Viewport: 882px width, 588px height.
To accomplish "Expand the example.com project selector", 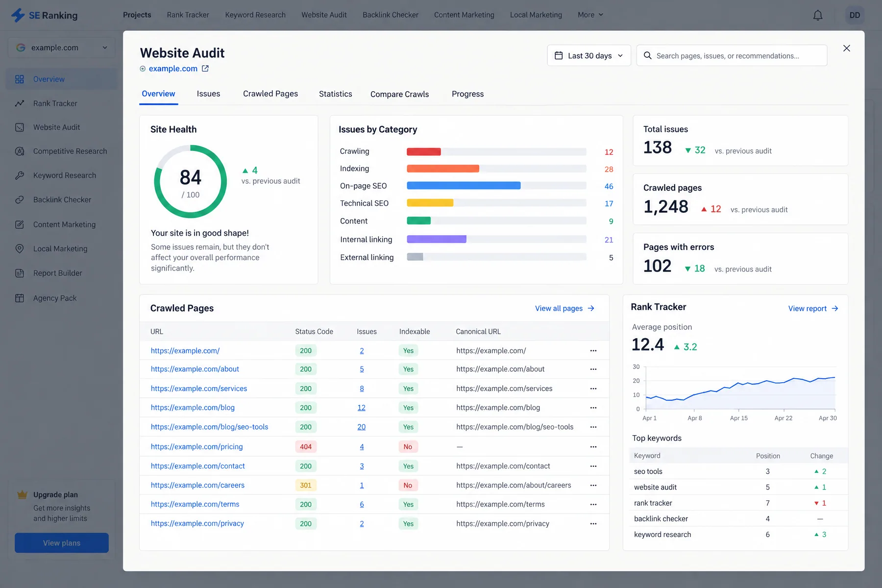I will [x=62, y=48].
